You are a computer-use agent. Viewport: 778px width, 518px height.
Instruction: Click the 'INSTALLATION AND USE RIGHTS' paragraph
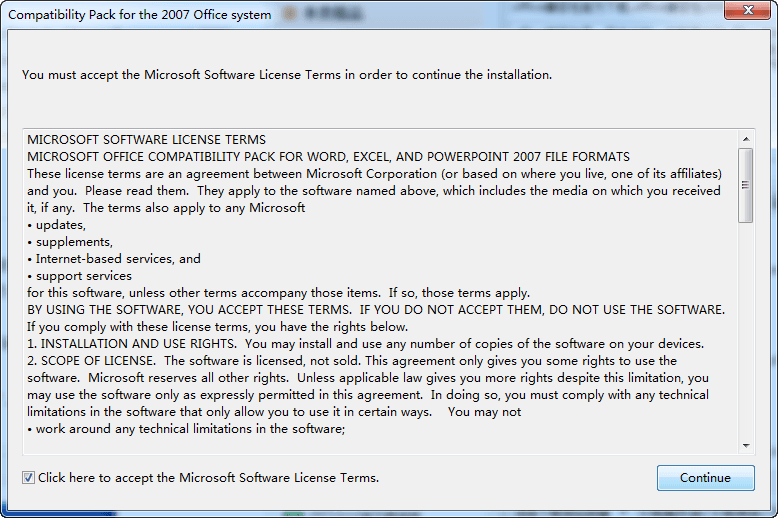tap(366, 344)
